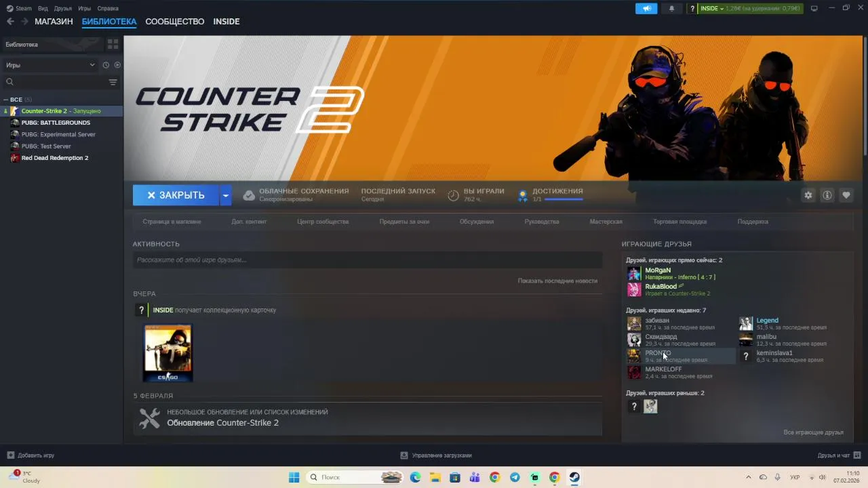Open the CS:GO trading card thumbnail

167,353
